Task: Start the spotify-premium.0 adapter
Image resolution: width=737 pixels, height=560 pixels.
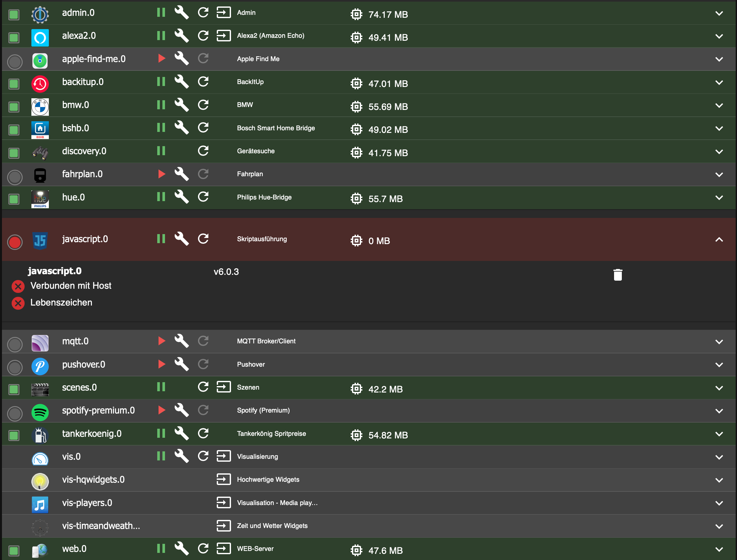Action: (x=162, y=410)
